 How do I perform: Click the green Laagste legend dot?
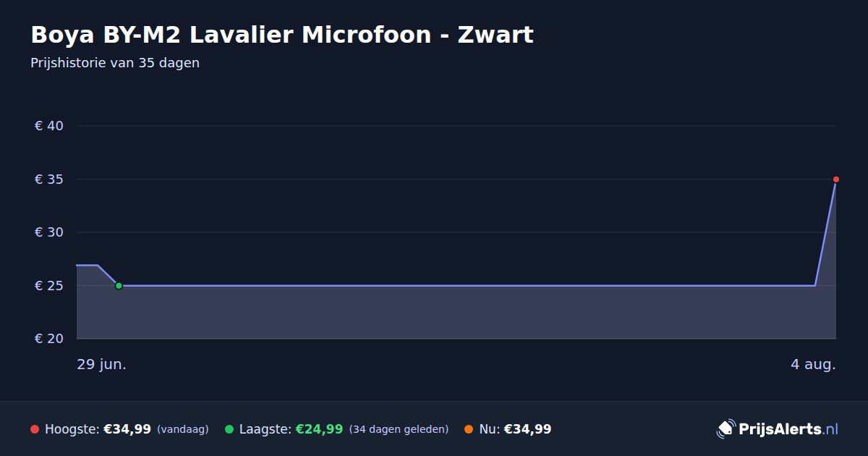(229, 429)
